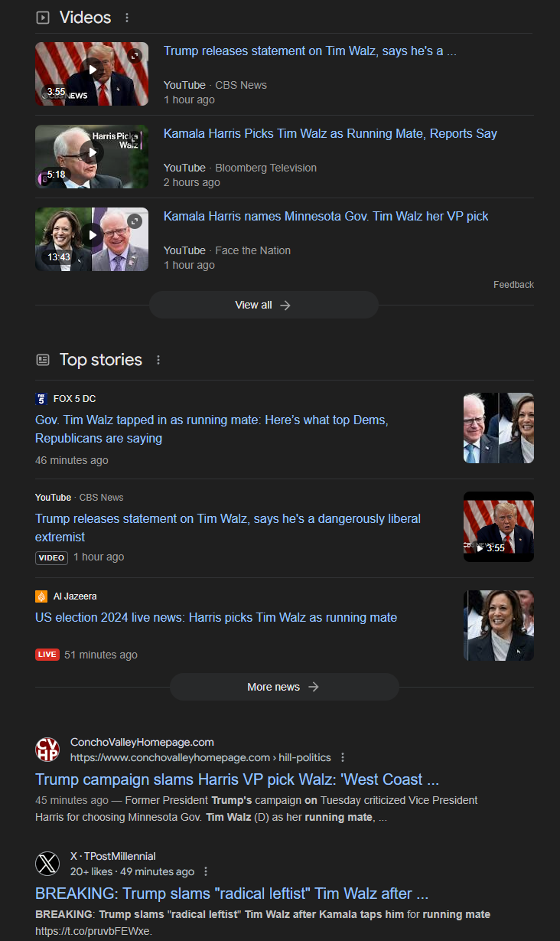Open the Videos section three-dot menu
Viewport: 560px width, 941px height.
point(127,18)
